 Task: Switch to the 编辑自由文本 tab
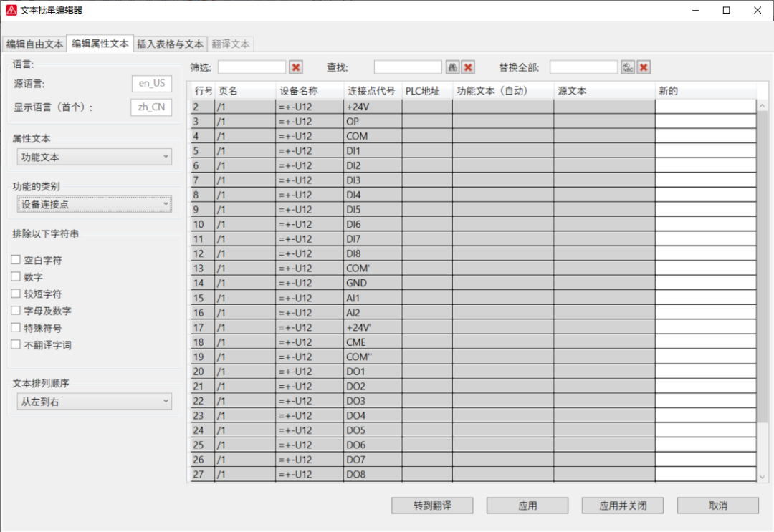point(34,44)
